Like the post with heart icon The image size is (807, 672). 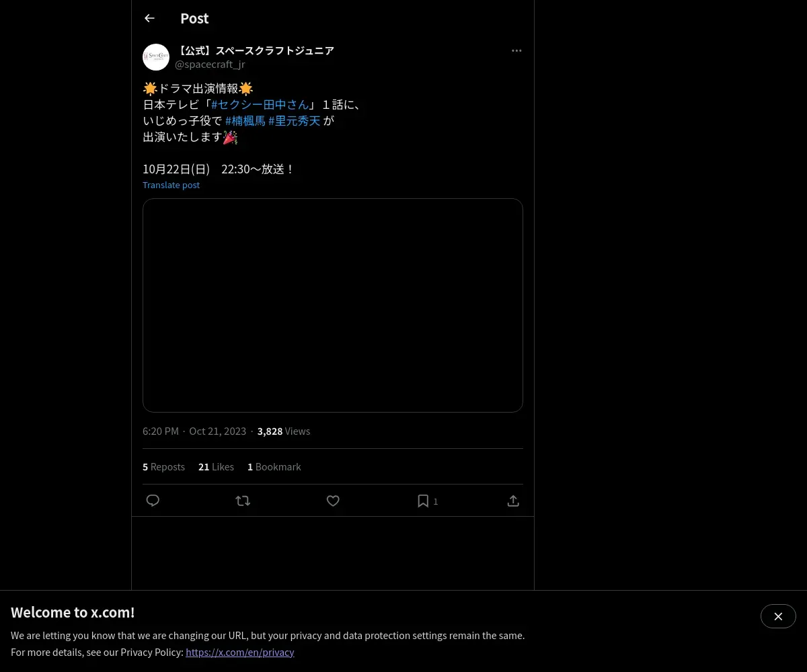coord(333,501)
